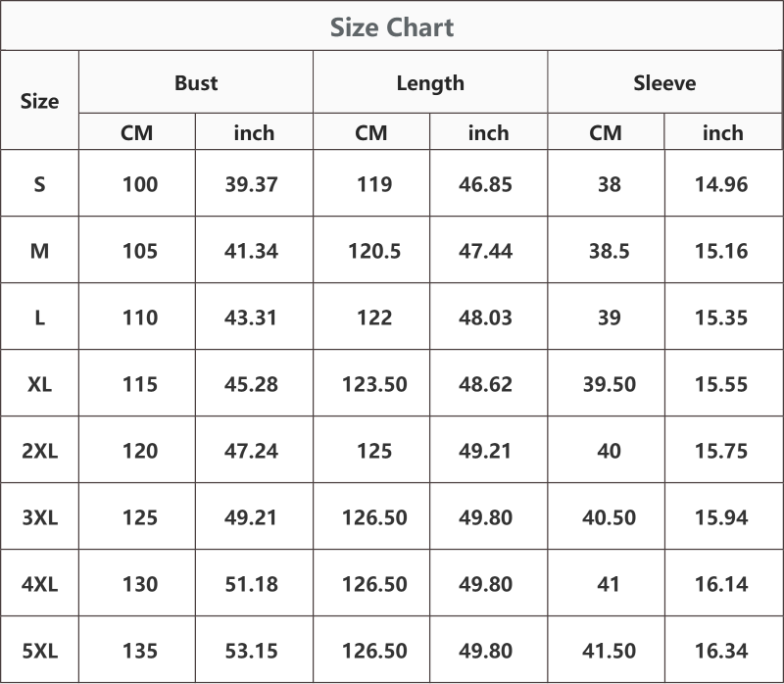Click the S size row label
Viewport: 784px width, 684px height.
click(x=39, y=184)
